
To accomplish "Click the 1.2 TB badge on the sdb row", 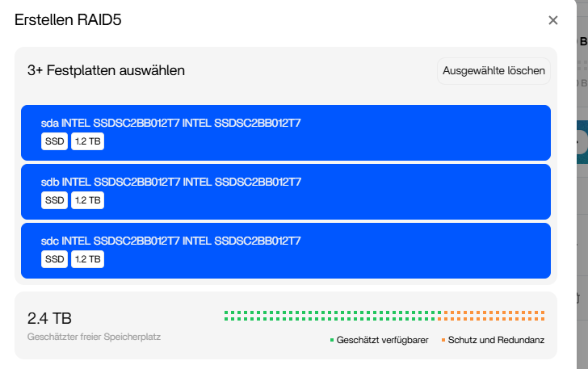I will pyautogui.click(x=88, y=200).
